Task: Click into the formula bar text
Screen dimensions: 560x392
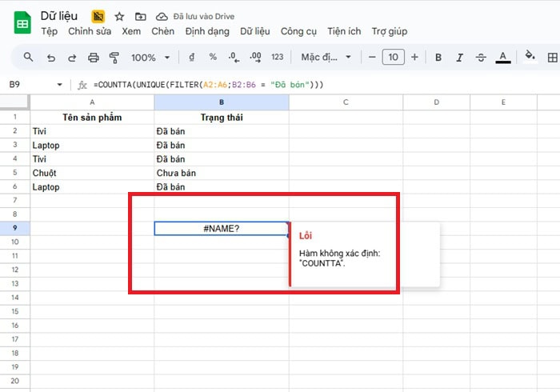Action: pos(208,85)
